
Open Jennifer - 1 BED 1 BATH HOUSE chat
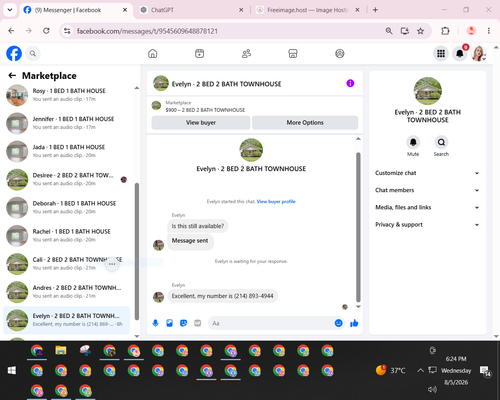point(68,123)
